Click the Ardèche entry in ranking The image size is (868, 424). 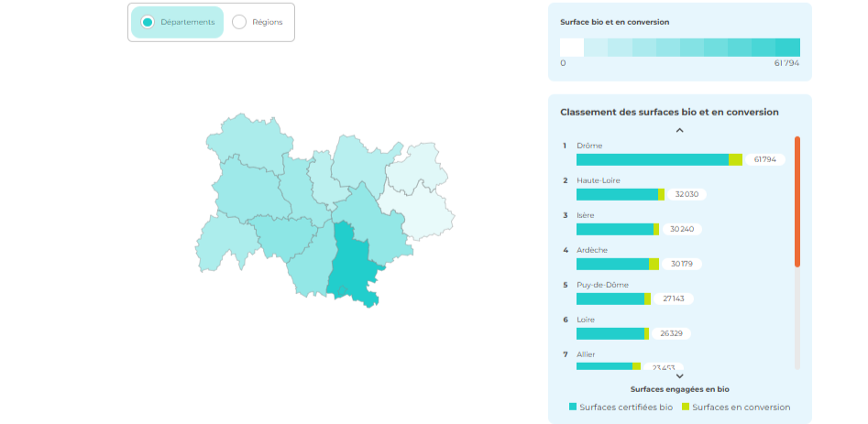[x=591, y=250]
